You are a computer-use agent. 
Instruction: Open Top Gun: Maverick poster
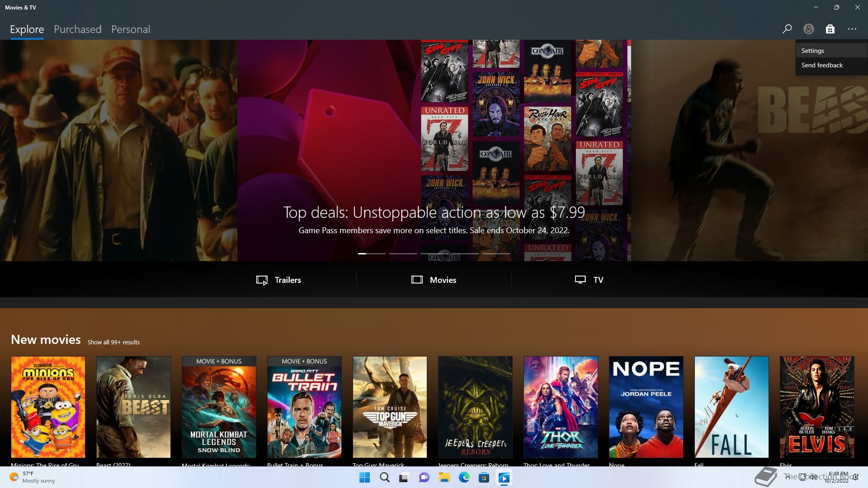(x=390, y=407)
